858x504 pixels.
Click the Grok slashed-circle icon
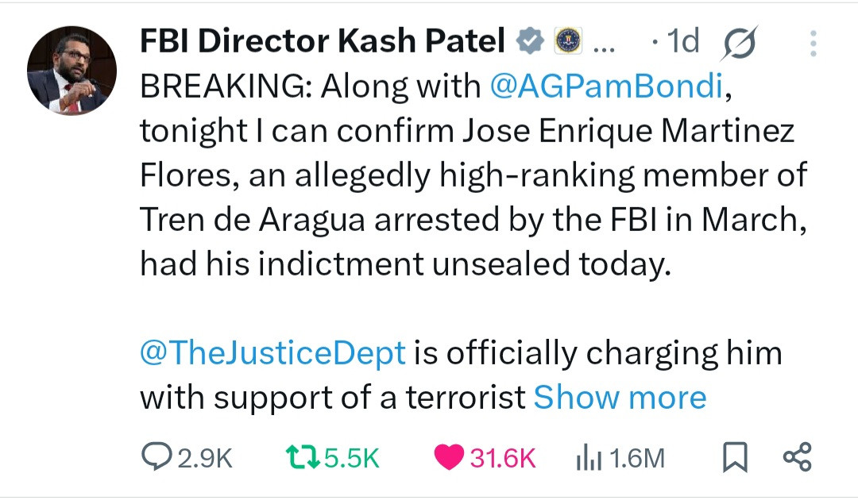point(739,42)
